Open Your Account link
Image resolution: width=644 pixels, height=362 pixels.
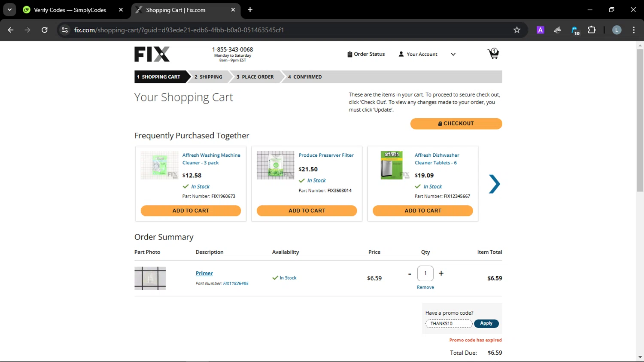tap(418, 54)
